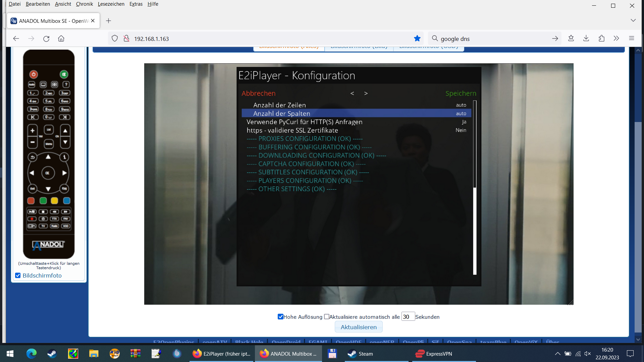The height and width of the screenshot is (362, 644).
Task: Open the Datei menu
Action: tap(15, 4)
